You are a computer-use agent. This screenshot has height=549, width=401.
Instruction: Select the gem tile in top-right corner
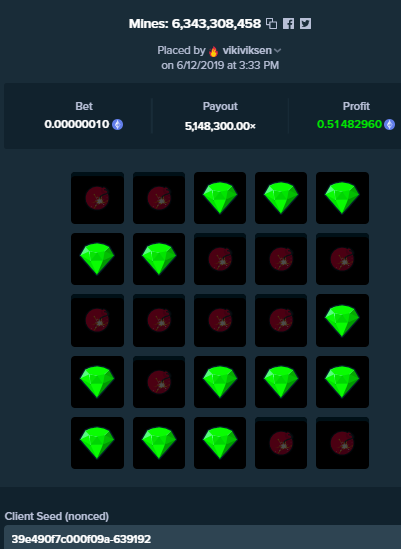coord(342,198)
